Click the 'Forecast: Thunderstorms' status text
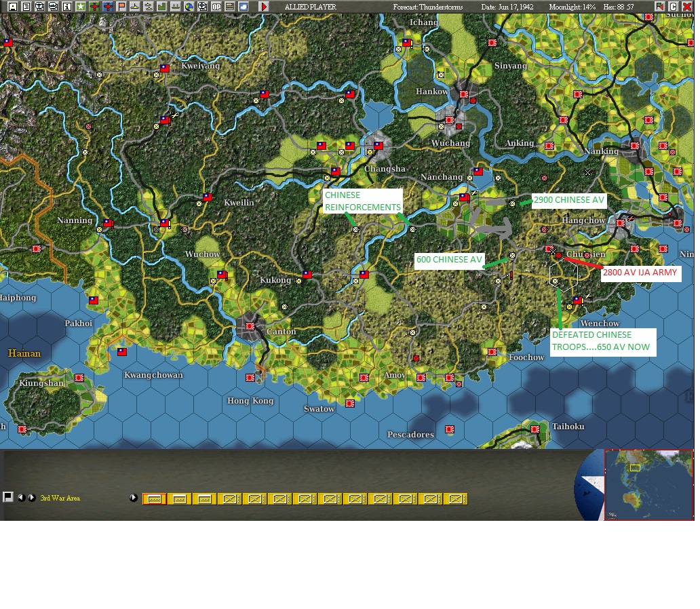This screenshot has height=609, width=700. (428, 7)
